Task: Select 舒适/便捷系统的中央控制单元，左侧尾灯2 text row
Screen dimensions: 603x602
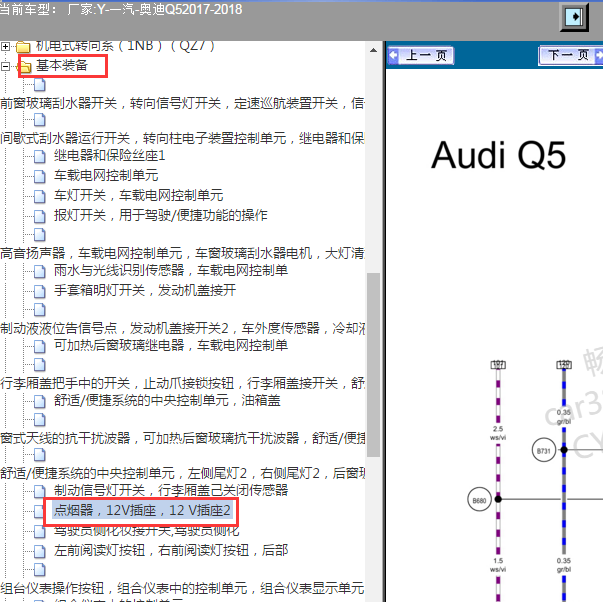Action: pos(182,473)
